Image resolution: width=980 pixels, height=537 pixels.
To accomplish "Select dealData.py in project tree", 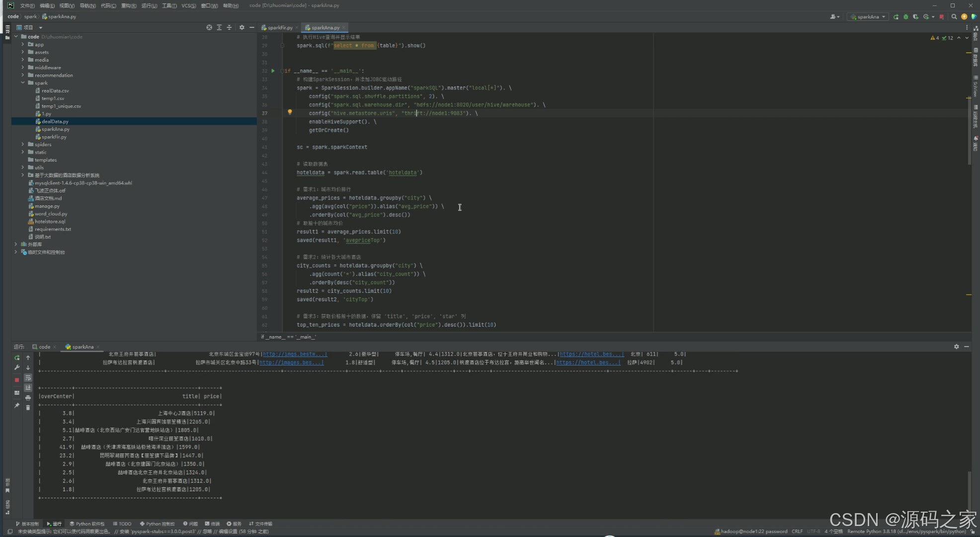I will pos(55,121).
